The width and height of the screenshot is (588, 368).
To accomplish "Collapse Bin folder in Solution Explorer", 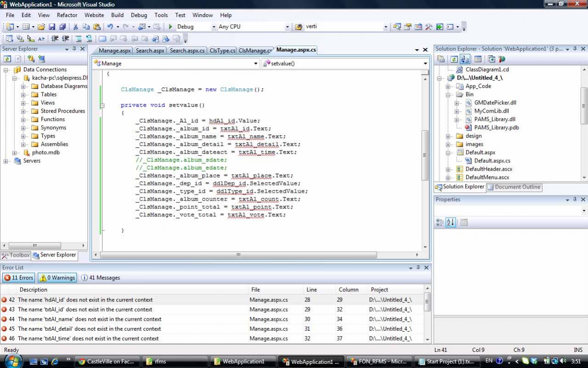I will coord(448,94).
